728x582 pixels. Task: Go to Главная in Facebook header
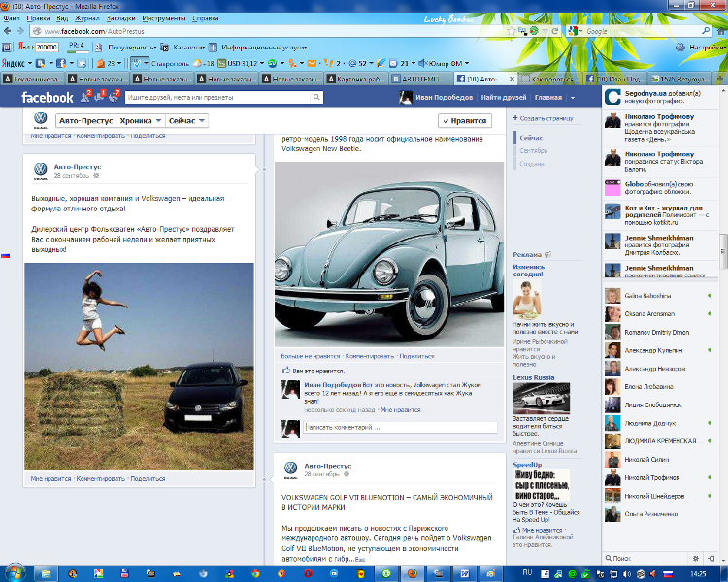pyautogui.click(x=548, y=97)
